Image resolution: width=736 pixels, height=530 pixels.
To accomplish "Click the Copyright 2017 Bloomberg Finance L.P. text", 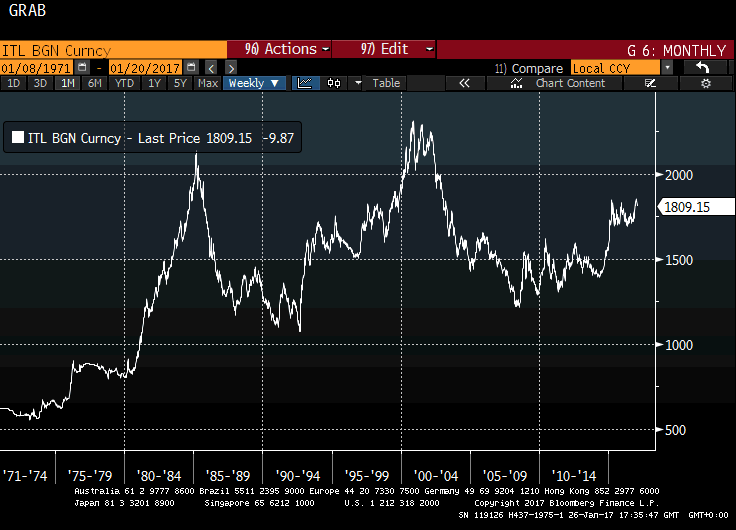I will point(567,503).
